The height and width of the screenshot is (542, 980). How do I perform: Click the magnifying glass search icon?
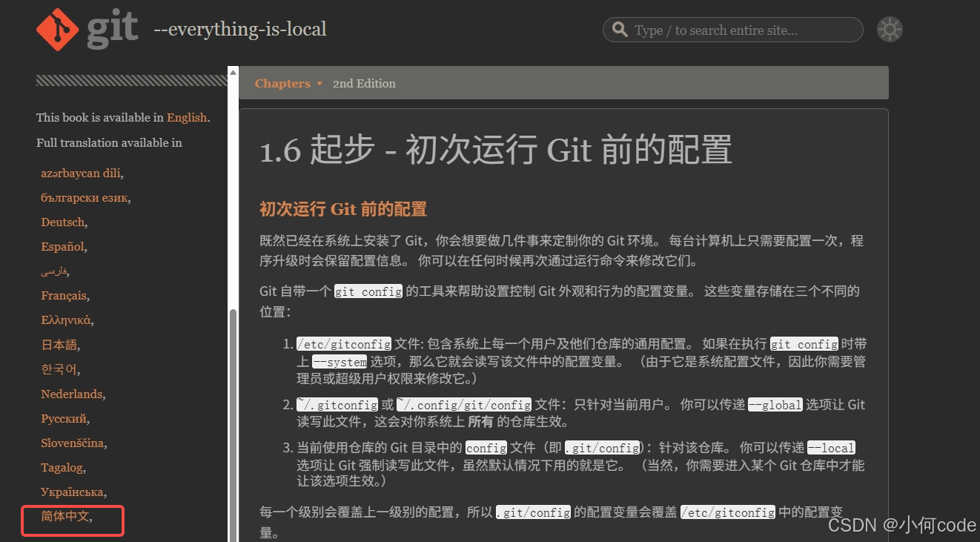[x=620, y=30]
